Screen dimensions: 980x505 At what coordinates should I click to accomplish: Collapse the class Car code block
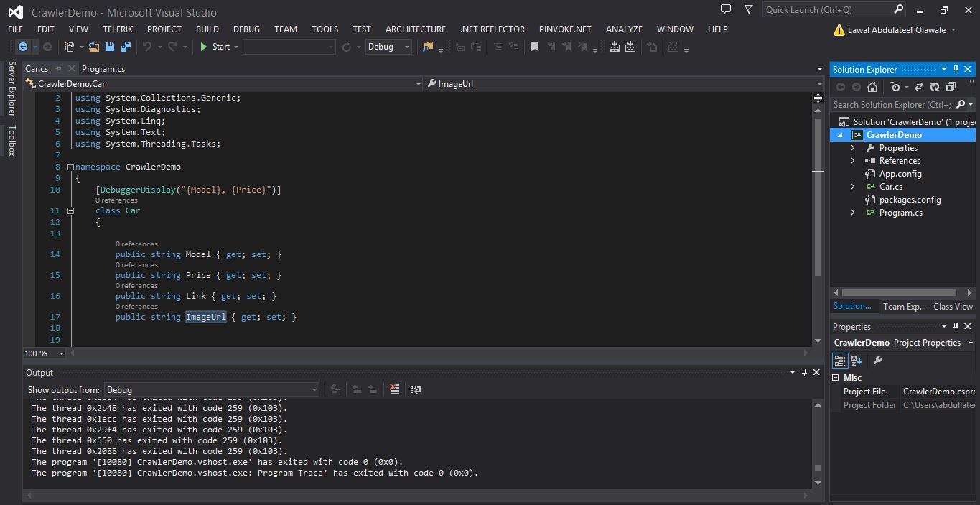point(70,210)
